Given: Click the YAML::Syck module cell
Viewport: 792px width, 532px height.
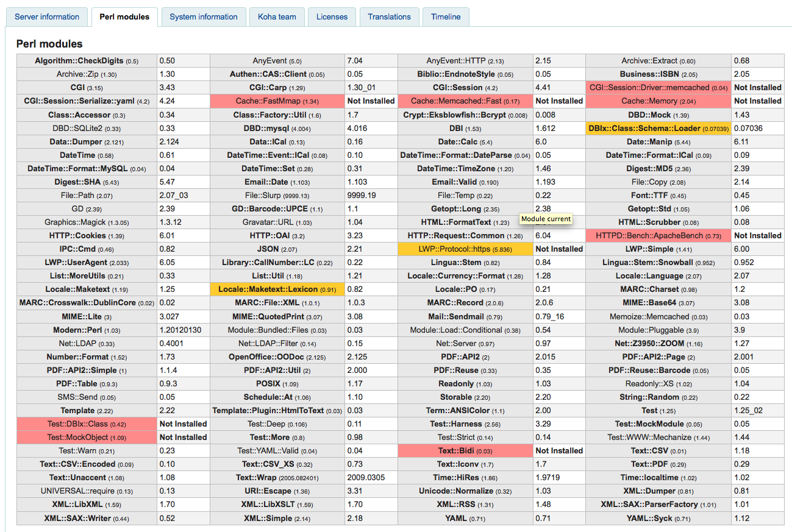Looking at the screenshot, I should pos(658,519).
